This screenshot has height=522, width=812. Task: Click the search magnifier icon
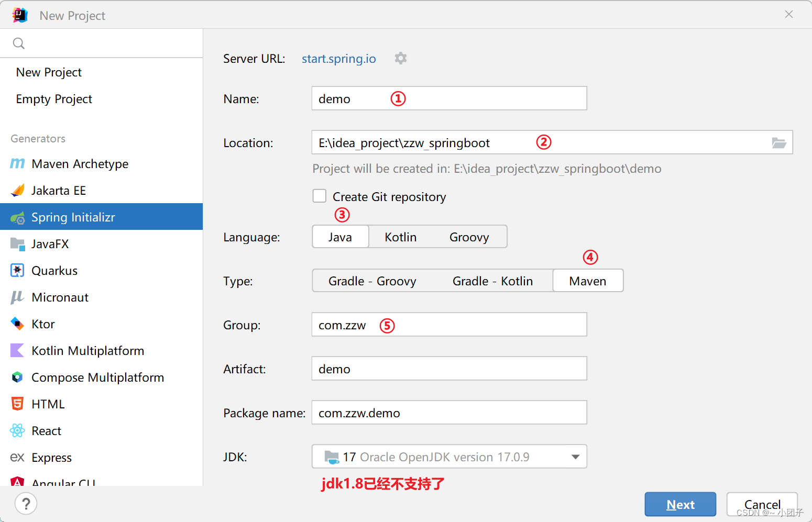pyautogui.click(x=19, y=43)
